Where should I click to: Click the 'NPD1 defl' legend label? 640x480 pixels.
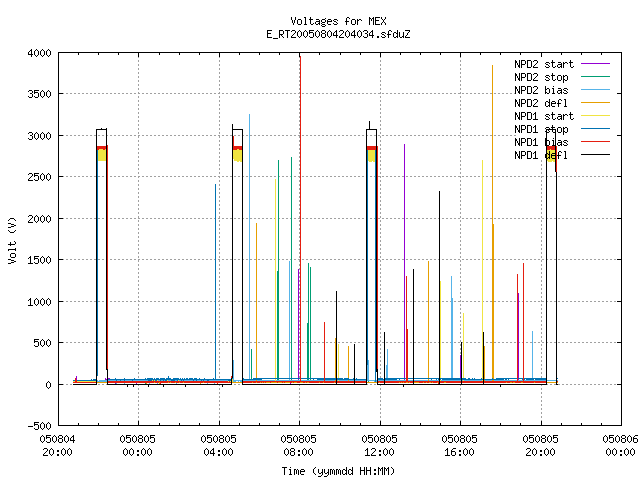541,156
